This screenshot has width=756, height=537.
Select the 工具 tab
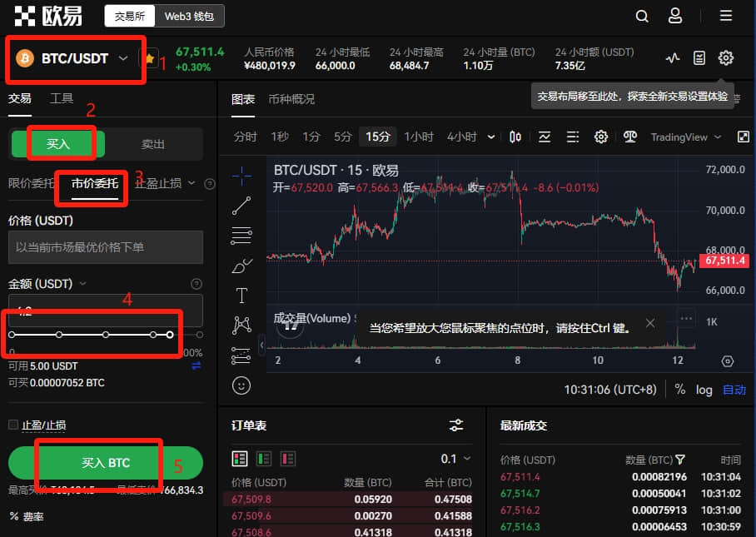click(x=62, y=98)
